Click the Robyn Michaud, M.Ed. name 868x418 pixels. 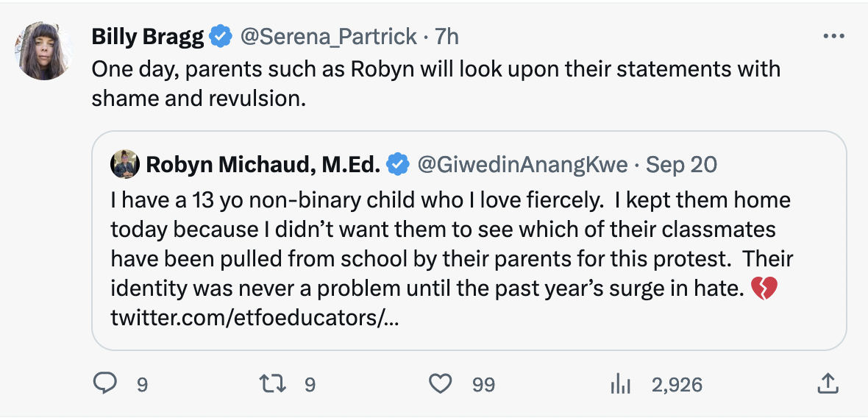coord(263,164)
